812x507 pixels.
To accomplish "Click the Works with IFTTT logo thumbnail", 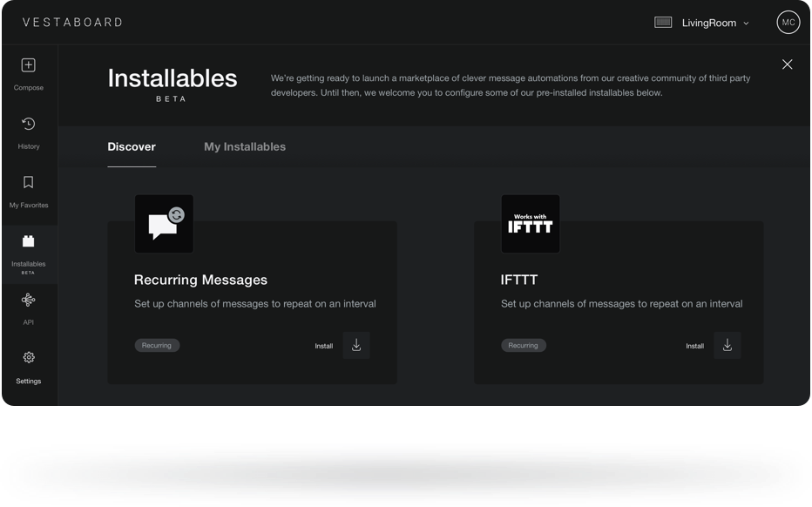I will pyautogui.click(x=531, y=224).
